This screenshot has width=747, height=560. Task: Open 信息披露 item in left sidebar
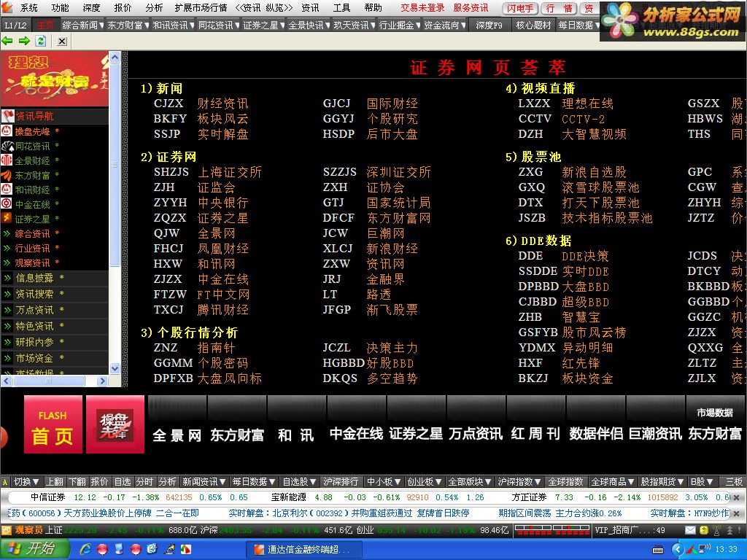coord(34,278)
